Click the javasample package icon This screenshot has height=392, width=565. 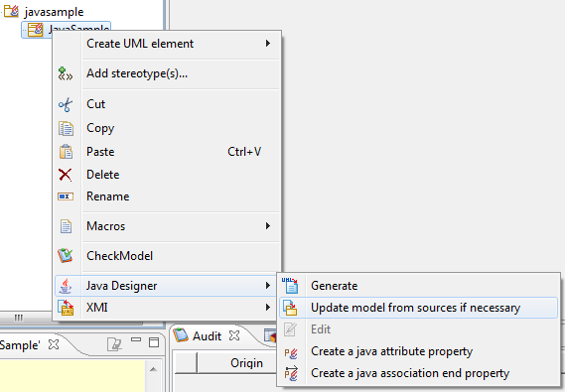point(11,11)
